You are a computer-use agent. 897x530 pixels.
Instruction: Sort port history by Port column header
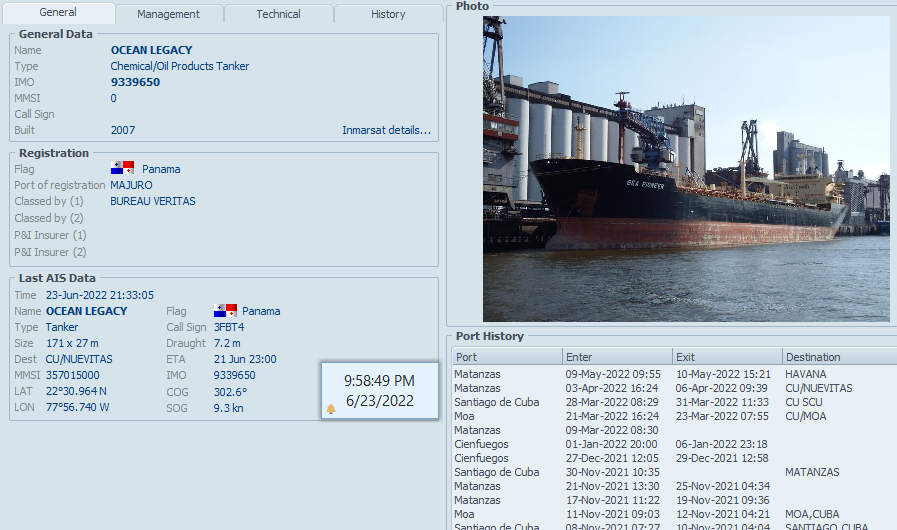pyautogui.click(x=507, y=357)
